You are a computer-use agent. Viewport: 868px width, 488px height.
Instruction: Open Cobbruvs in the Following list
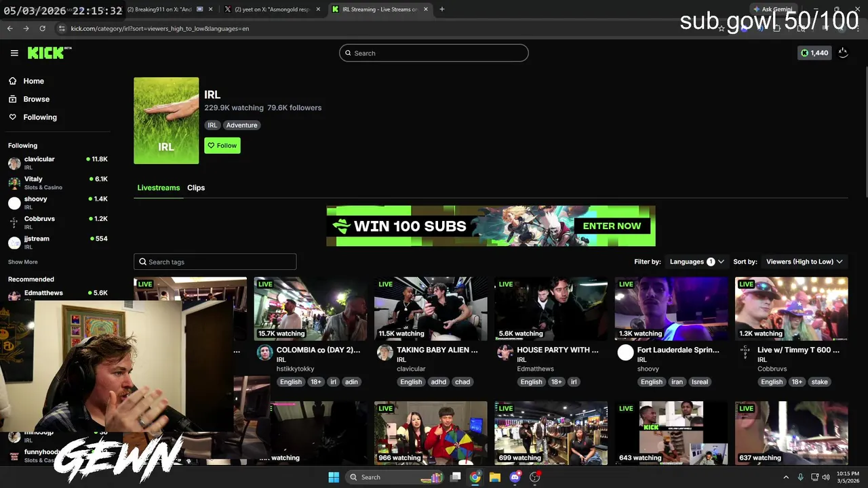[x=58, y=222]
